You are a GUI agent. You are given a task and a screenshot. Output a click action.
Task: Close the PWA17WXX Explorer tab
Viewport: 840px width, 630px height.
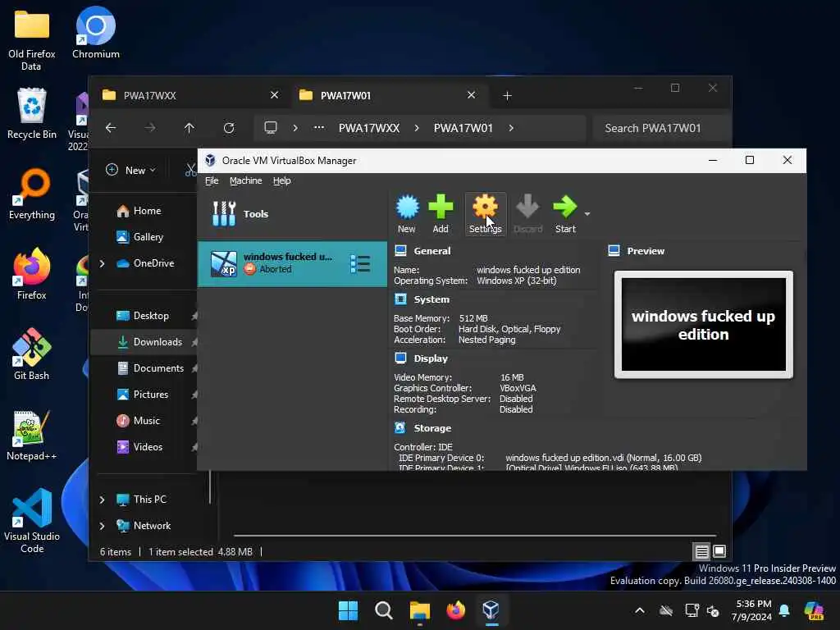click(x=274, y=95)
